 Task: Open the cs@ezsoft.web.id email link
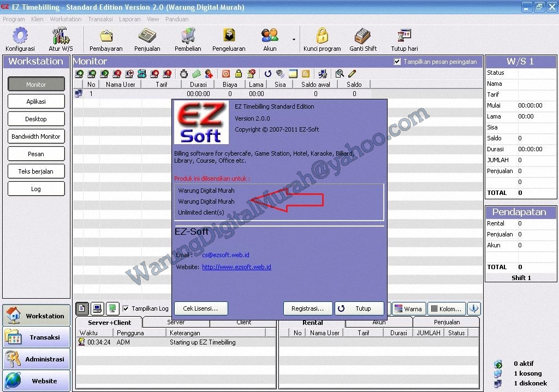coord(225,255)
